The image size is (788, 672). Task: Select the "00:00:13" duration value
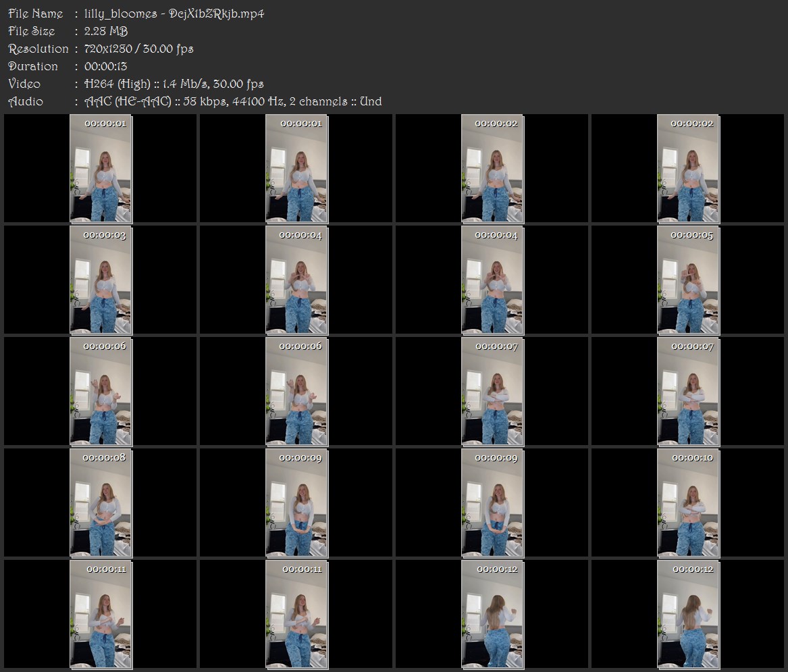coord(105,66)
